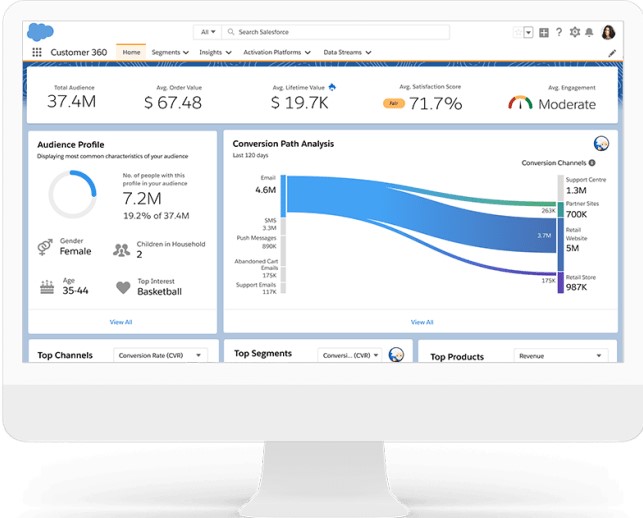The width and height of the screenshot is (643, 518).
Task: Open the All search scope dropdown
Action: pos(207,32)
